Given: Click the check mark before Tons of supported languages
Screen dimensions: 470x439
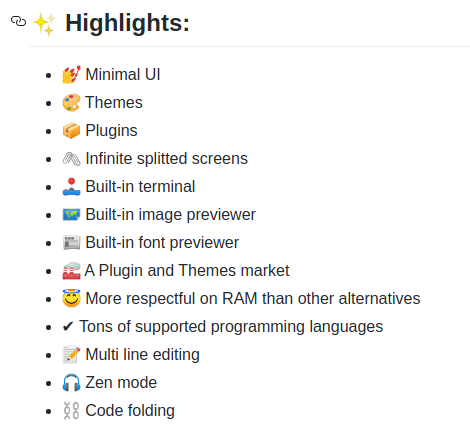Looking at the screenshot, I should point(68,327).
